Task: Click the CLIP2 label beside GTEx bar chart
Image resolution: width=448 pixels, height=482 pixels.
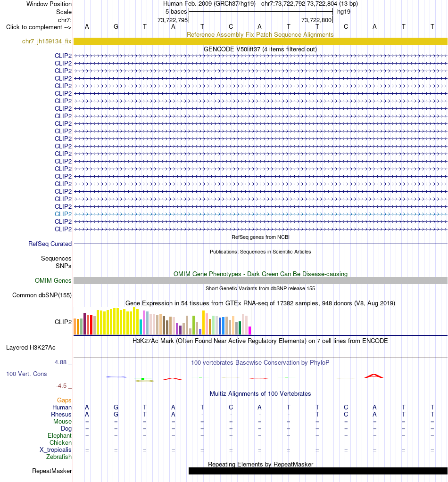Action: pos(63,322)
